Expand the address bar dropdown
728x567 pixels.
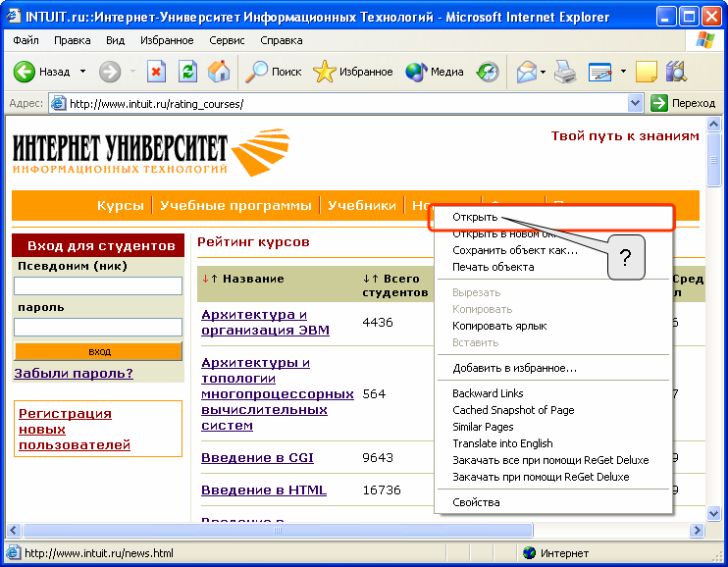[x=635, y=103]
